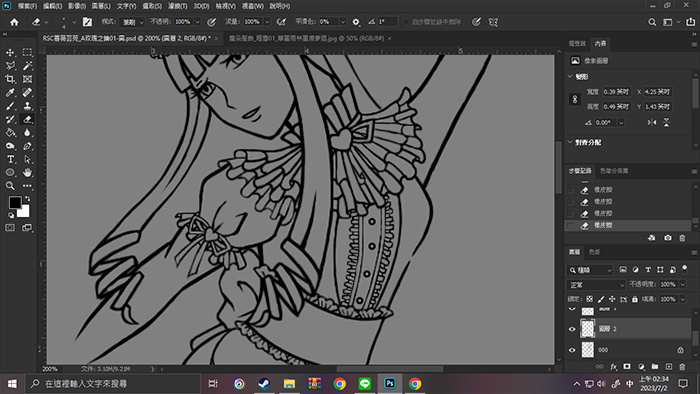Add layer mask in Layers panel
The image size is (700, 394).
[627, 367]
